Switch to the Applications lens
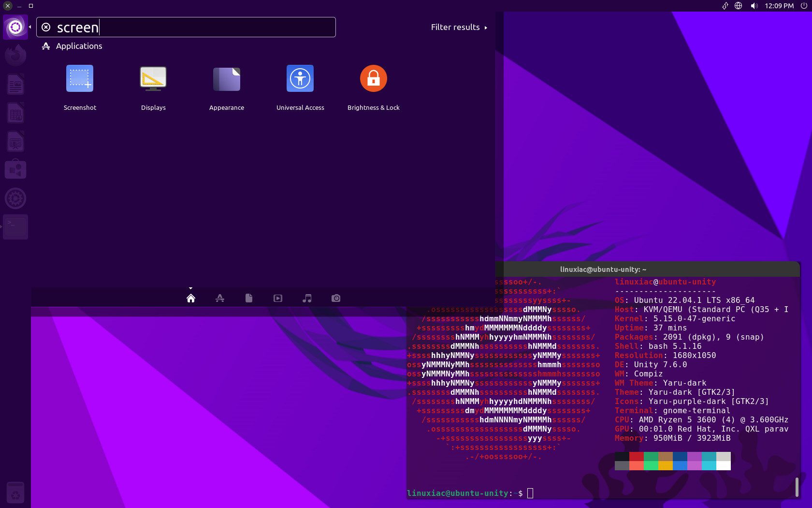812x508 pixels. point(220,298)
